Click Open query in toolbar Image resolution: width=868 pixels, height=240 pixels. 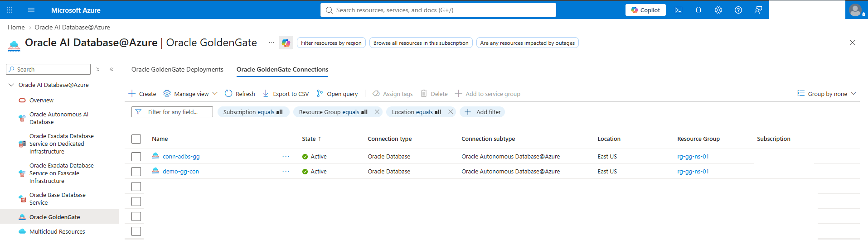[x=337, y=94]
